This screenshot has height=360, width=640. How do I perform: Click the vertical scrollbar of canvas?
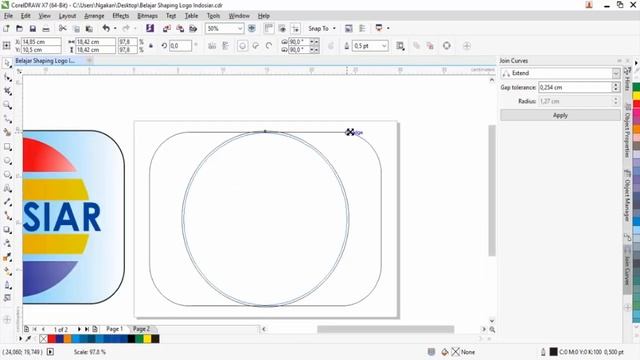[x=492, y=190]
